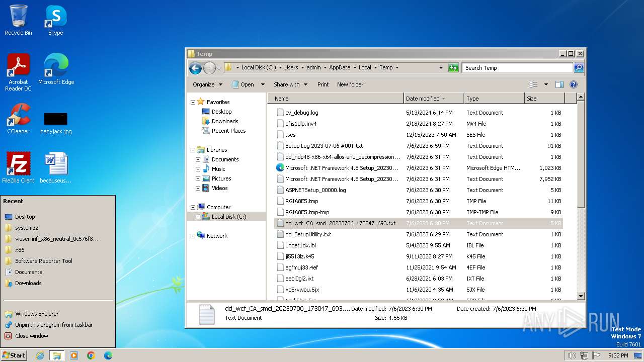The width and height of the screenshot is (644, 362).
Task: Open the view options dropdown arrow
Action: point(546,84)
